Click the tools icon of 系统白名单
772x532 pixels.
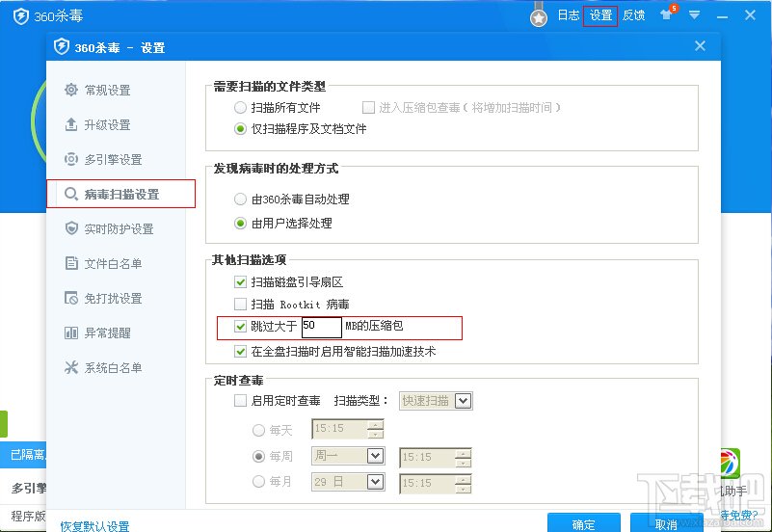pos(71,367)
